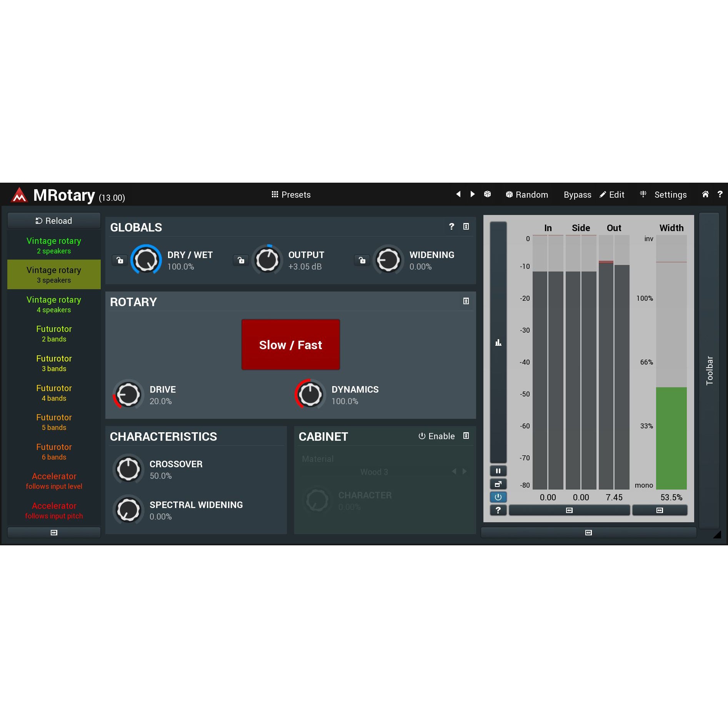Click the dice randomize icon beside preset arrows
728x728 pixels.
click(x=487, y=194)
